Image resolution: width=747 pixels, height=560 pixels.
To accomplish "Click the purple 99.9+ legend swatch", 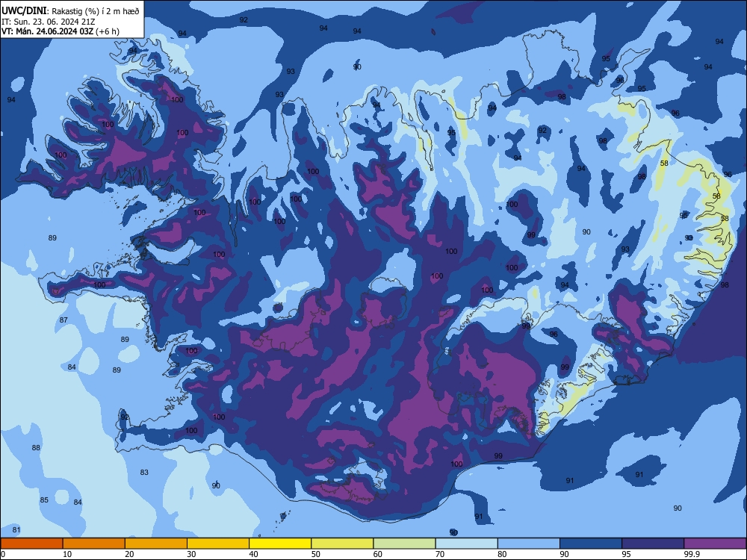I will tap(715, 544).
